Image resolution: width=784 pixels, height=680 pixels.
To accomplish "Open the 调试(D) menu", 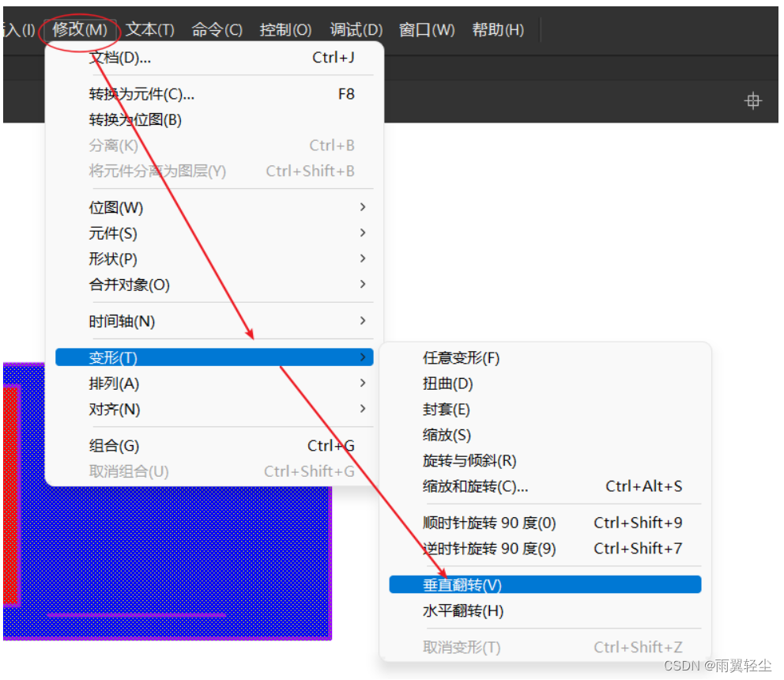I will [x=356, y=29].
